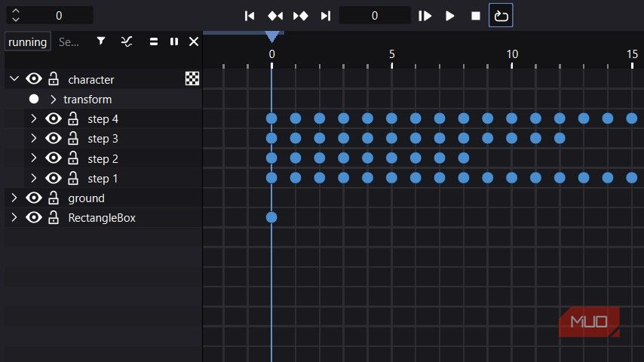Click the left frame value field
Viewport: 644px width, 362px height.
tap(59, 15)
